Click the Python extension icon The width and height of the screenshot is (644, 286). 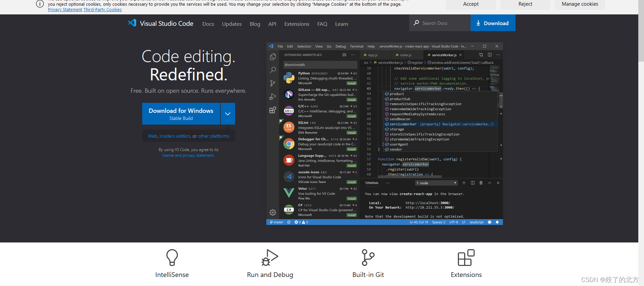[289, 78]
